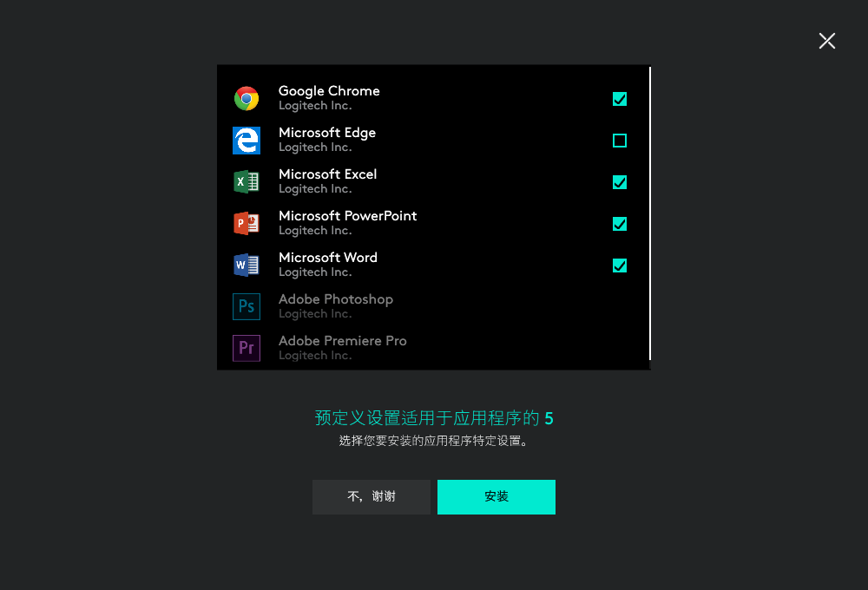Uncheck the Google Chrome checkbox

tap(620, 99)
